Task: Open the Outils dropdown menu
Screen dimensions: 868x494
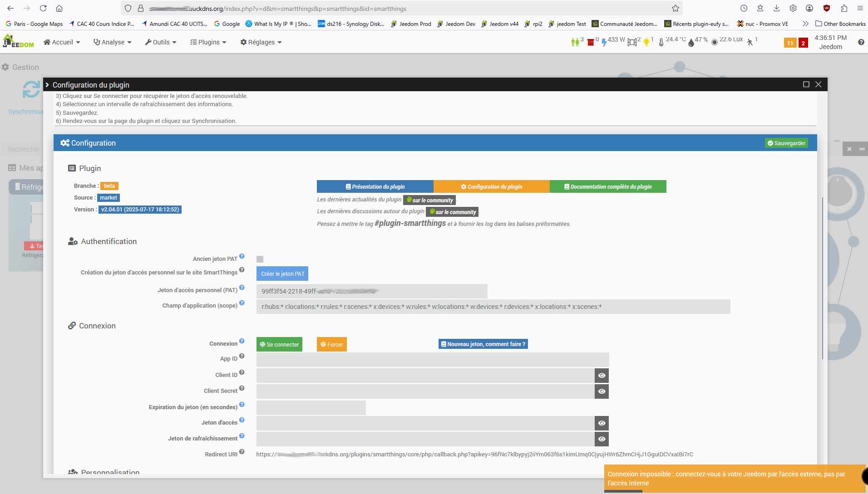Action: (161, 42)
